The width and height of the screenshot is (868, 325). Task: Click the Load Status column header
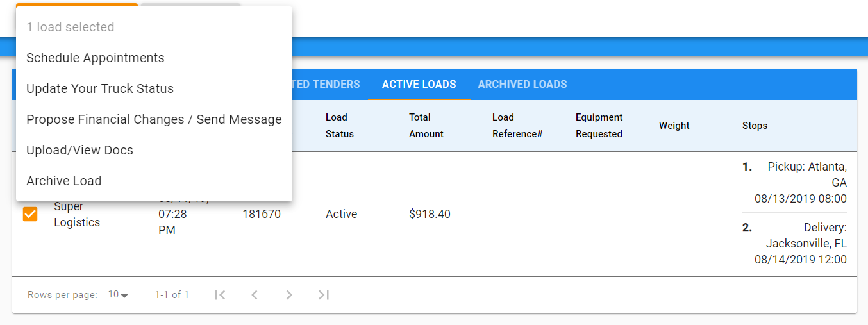(340, 126)
